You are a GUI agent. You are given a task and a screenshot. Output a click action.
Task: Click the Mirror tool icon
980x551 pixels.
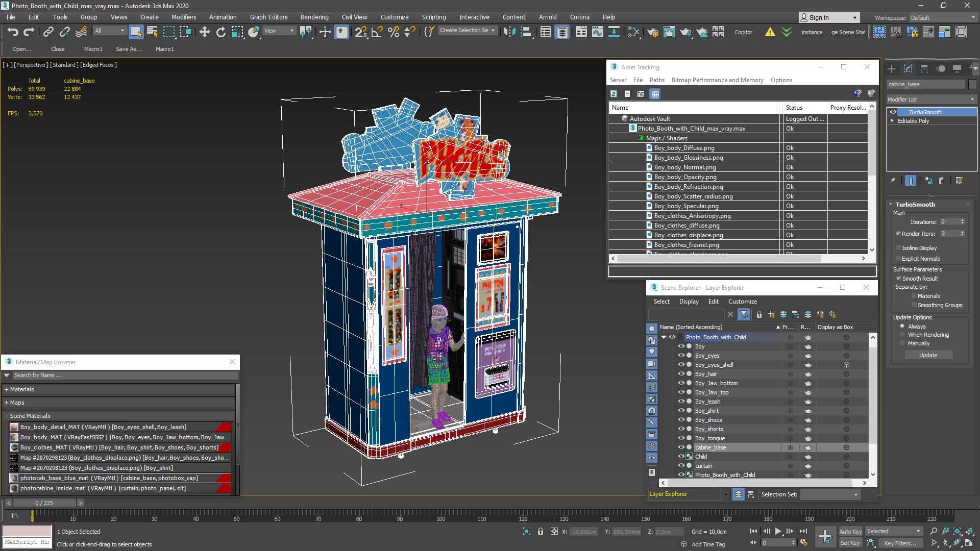tap(509, 32)
